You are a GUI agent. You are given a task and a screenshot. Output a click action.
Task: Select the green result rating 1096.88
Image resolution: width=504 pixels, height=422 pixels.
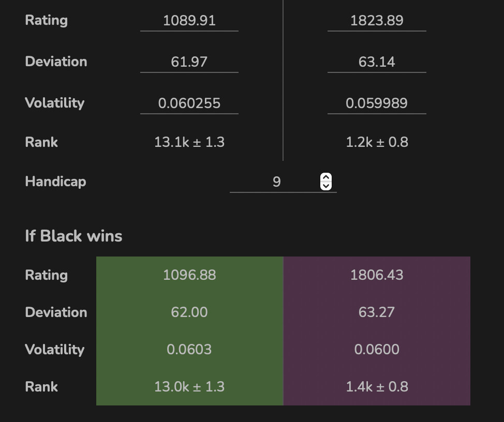[x=189, y=275]
